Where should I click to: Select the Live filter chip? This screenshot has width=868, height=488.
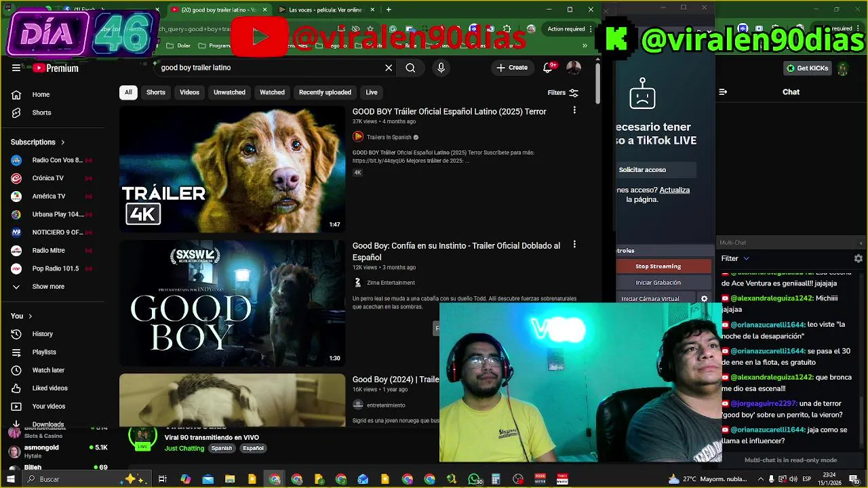point(372,92)
